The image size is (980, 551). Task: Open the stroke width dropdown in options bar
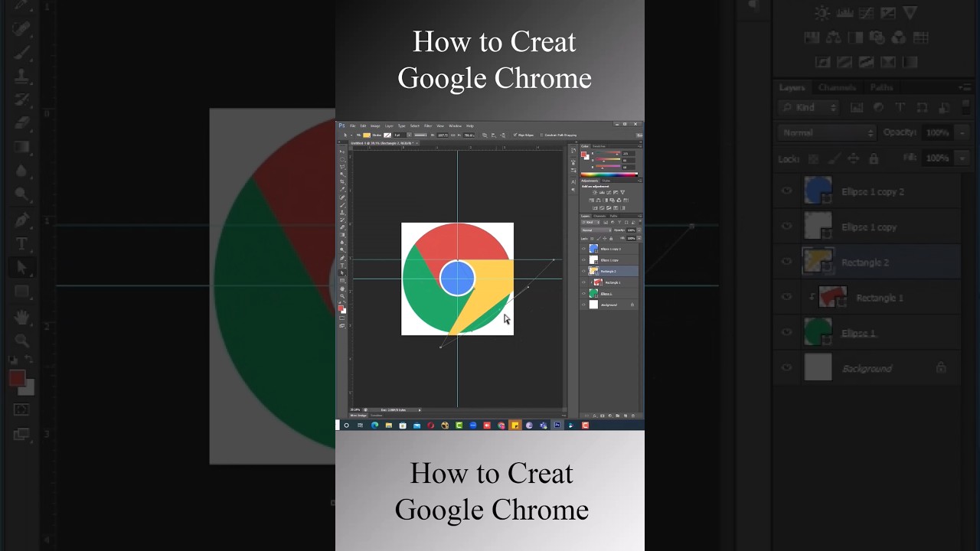click(410, 135)
